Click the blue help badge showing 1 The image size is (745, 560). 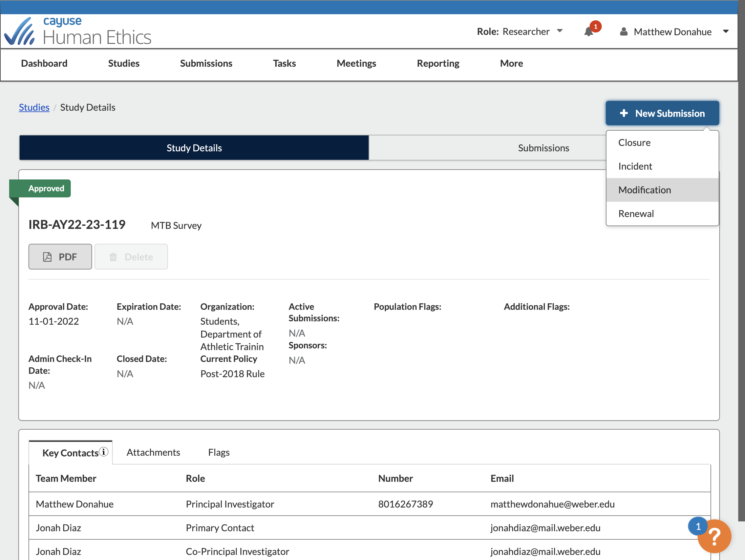tap(698, 526)
